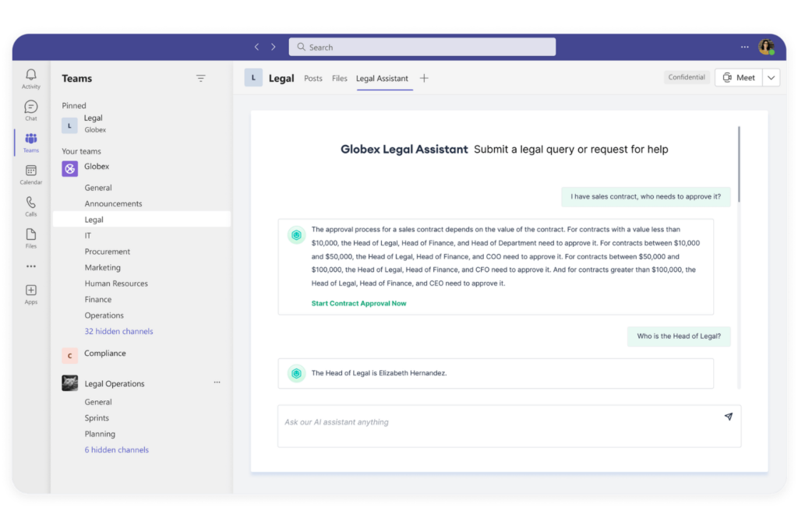Select the Legal channel under Globex
The image size is (798, 532).
[142, 219]
